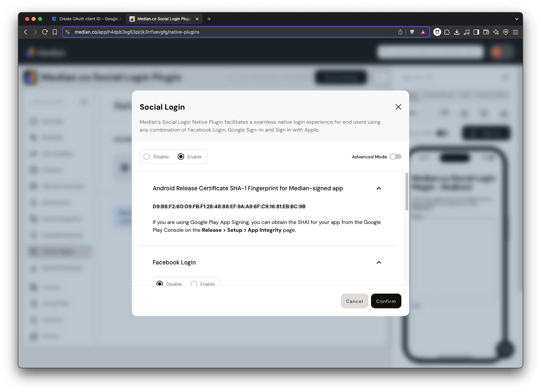Switch to the Create OAuth client ID tab

click(86, 19)
